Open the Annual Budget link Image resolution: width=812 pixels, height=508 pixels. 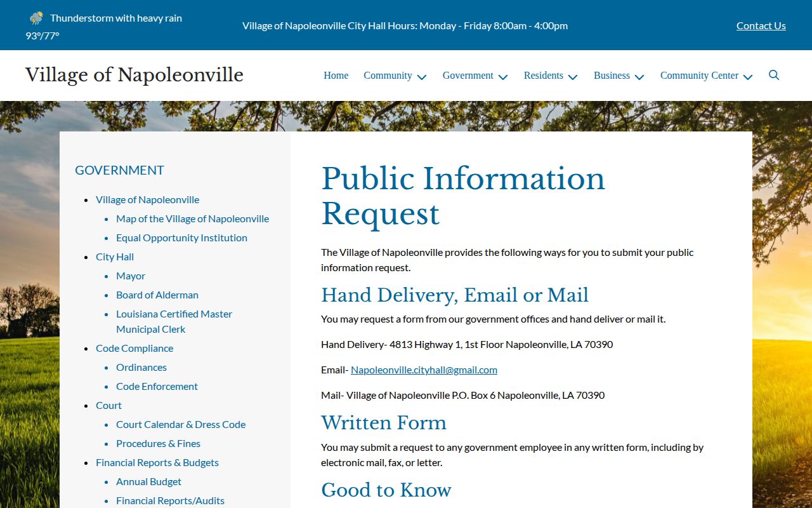point(148,481)
